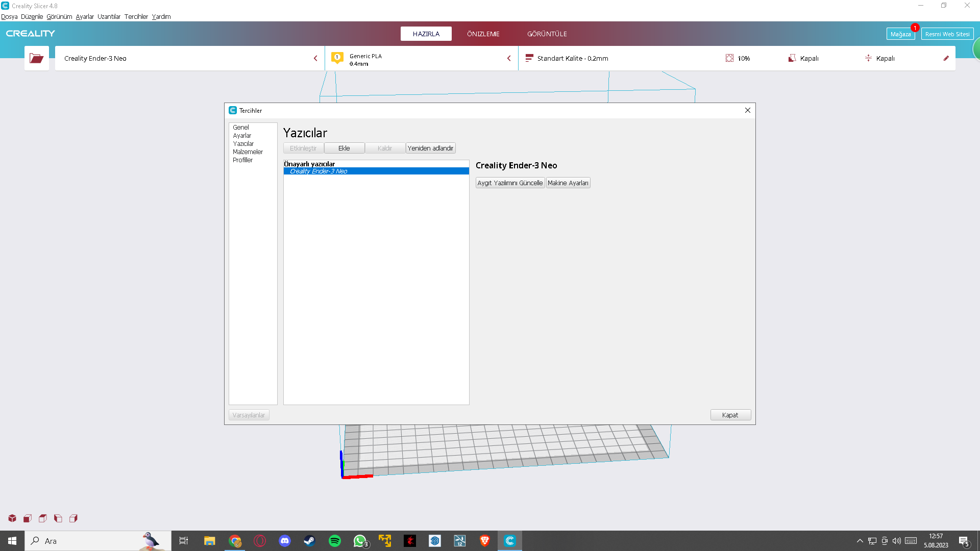This screenshot has width=980, height=551.
Task: Click the open file folder icon
Action: pos(36,58)
